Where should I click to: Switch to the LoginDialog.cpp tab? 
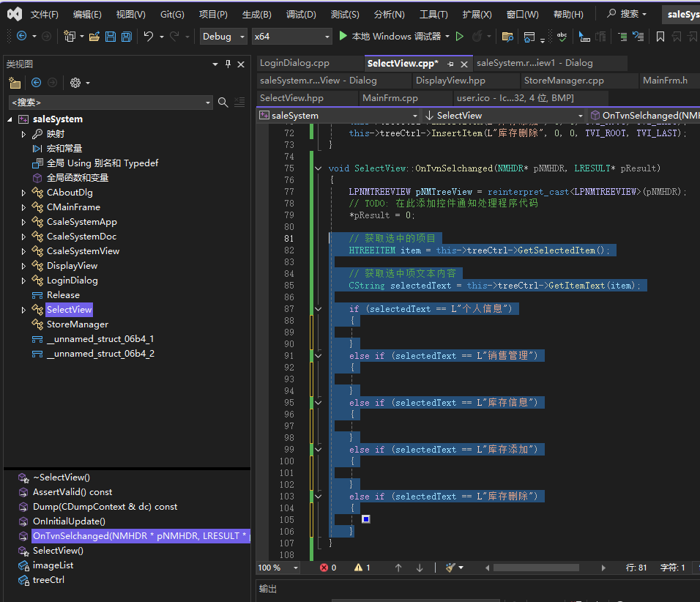tap(294, 63)
